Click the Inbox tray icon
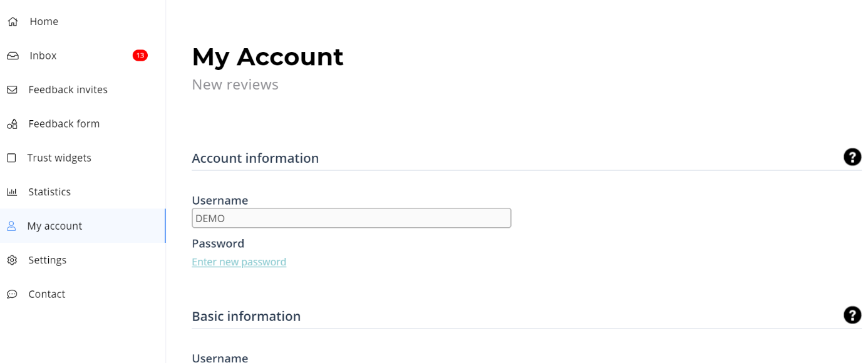This screenshot has width=868, height=363. coord(13,56)
